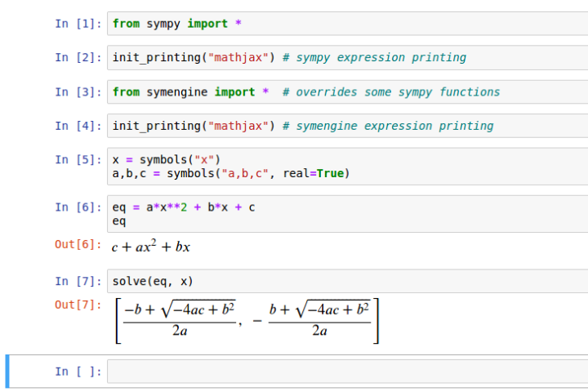Click the In [3] prompt label
The width and height of the screenshot is (588, 392).
tap(78, 92)
